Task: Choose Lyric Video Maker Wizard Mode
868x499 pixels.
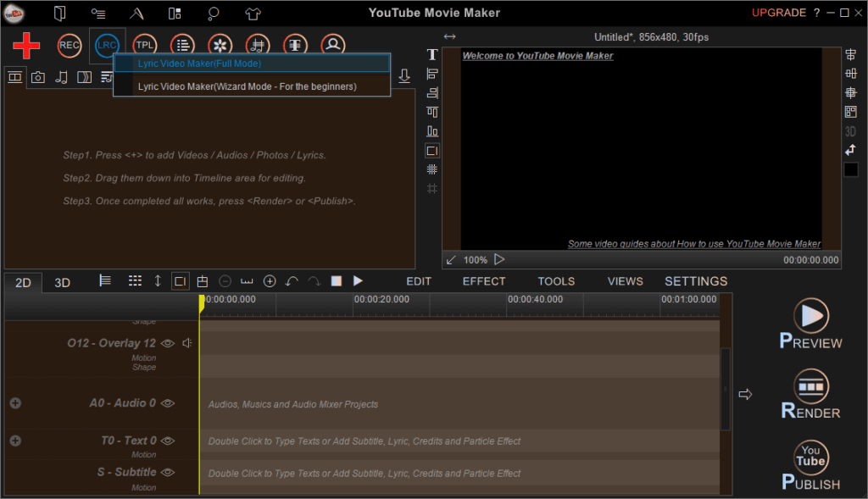Action: (252, 86)
